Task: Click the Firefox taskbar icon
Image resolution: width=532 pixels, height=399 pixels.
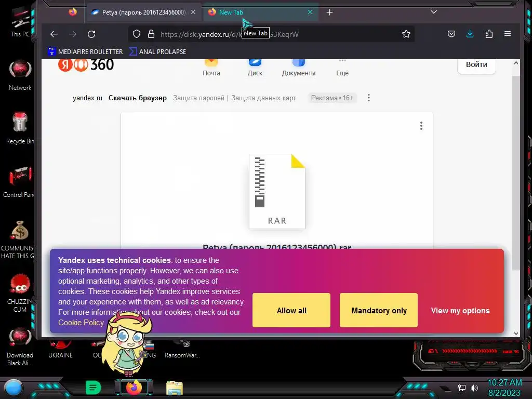Action: (134, 388)
